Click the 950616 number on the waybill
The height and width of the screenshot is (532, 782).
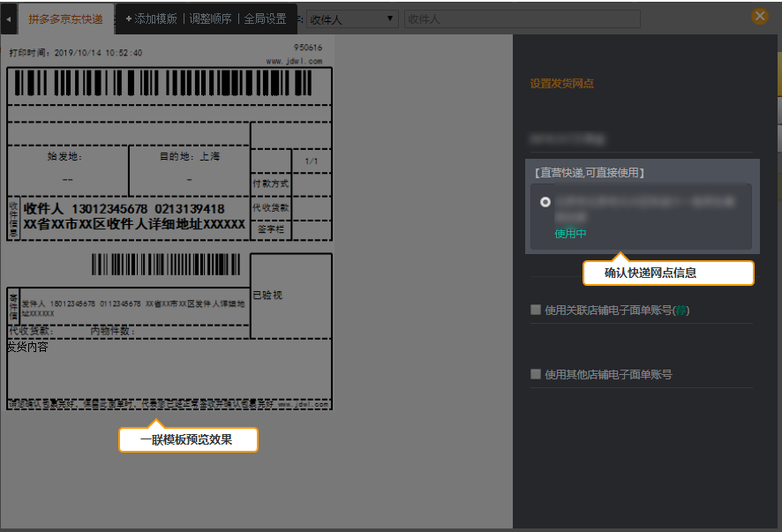click(x=308, y=48)
